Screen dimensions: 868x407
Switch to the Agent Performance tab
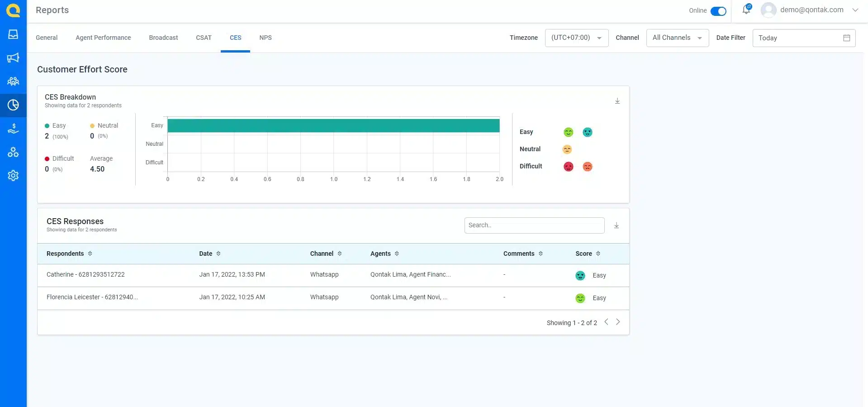point(103,38)
